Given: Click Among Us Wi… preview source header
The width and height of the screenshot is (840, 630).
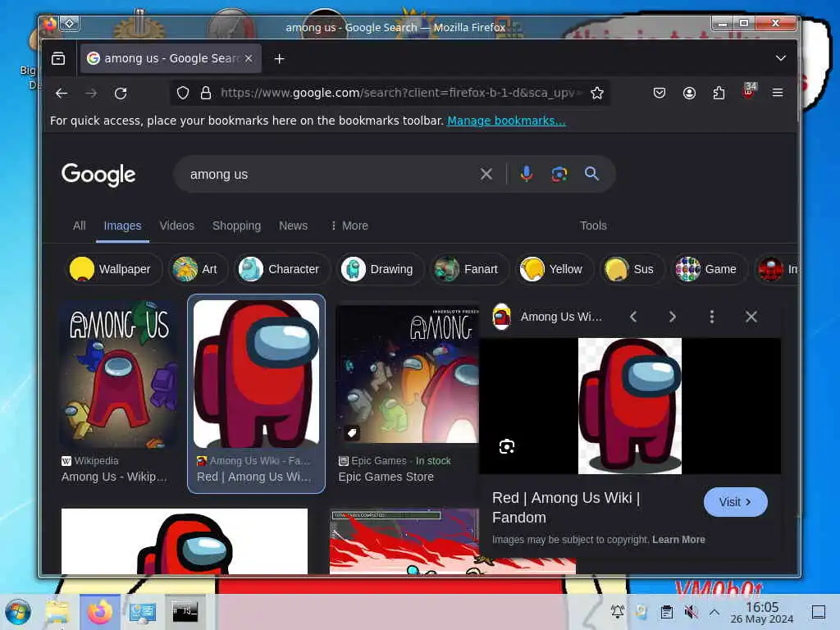Looking at the screenshot, I should point(547,317).
